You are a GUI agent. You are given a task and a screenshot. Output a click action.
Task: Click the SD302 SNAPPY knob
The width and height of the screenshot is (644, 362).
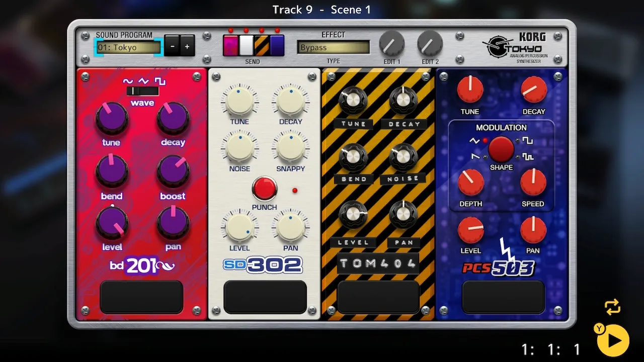(290, 147)
